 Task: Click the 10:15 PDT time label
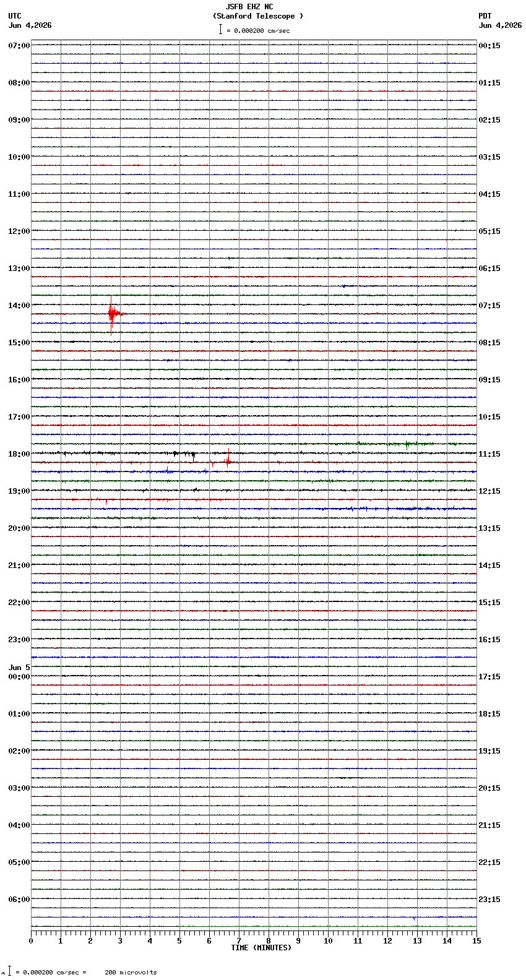pyautogui.click(x=489, y=417)
